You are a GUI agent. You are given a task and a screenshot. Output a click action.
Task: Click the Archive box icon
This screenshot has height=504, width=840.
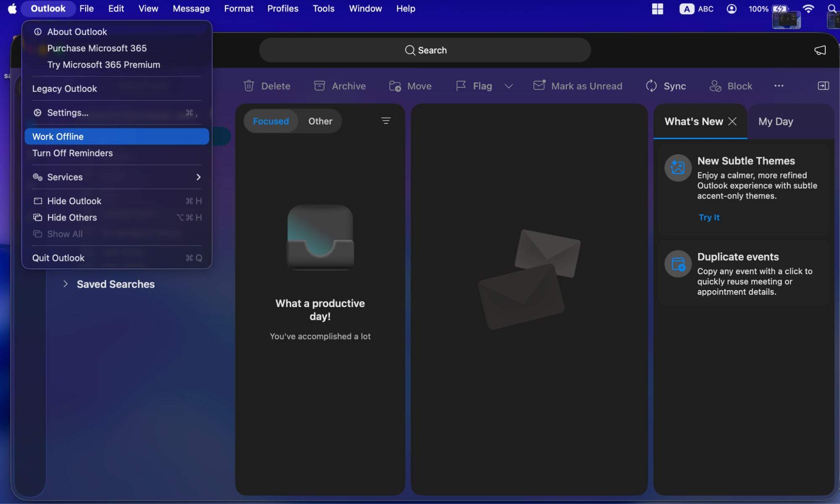[x=319, y=86]
